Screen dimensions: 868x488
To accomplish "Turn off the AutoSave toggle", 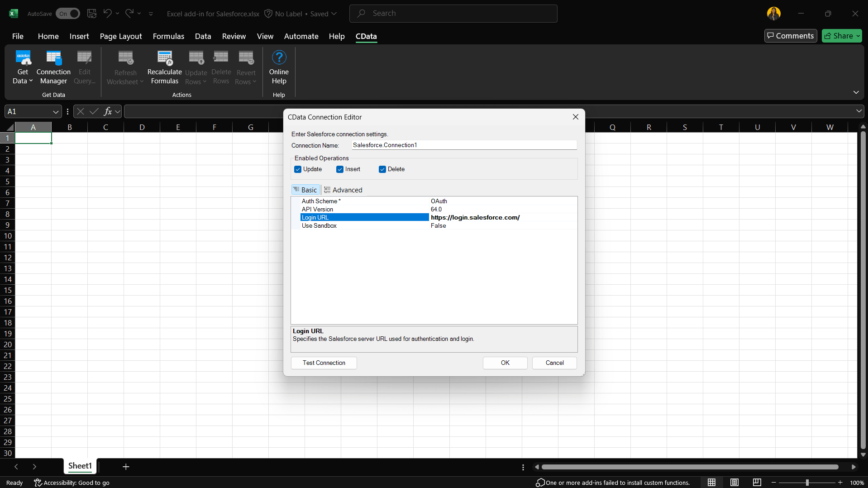I will pyautogui.click(x=67, y=14).
